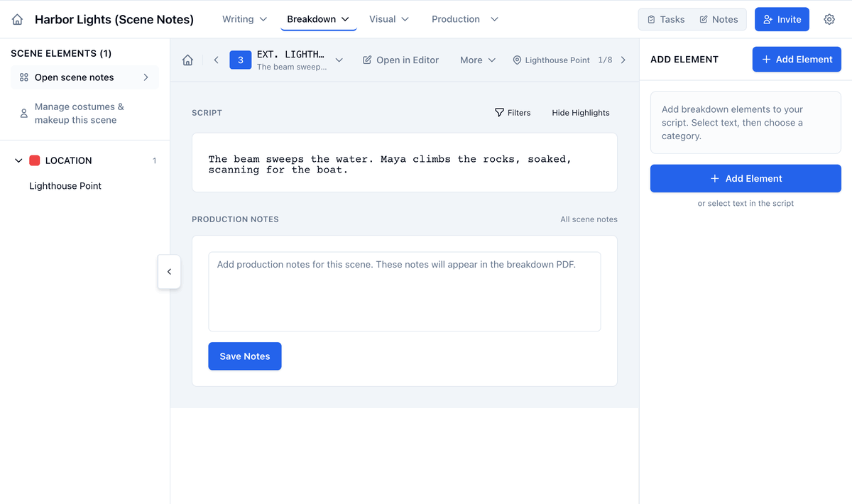Screen dimensions: 852x504
Task: Open the Production menu
Action: 465,19
